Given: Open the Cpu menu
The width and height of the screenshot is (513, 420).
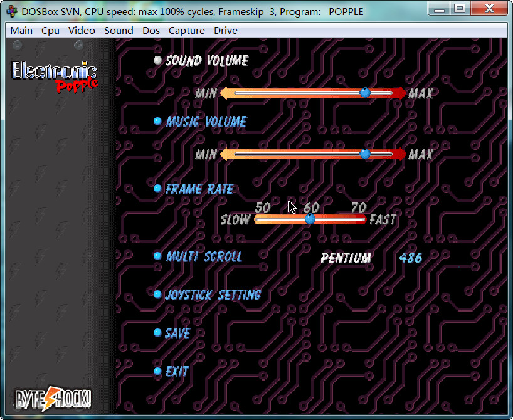Looking at the screenshot, I should tap(50, 31).
